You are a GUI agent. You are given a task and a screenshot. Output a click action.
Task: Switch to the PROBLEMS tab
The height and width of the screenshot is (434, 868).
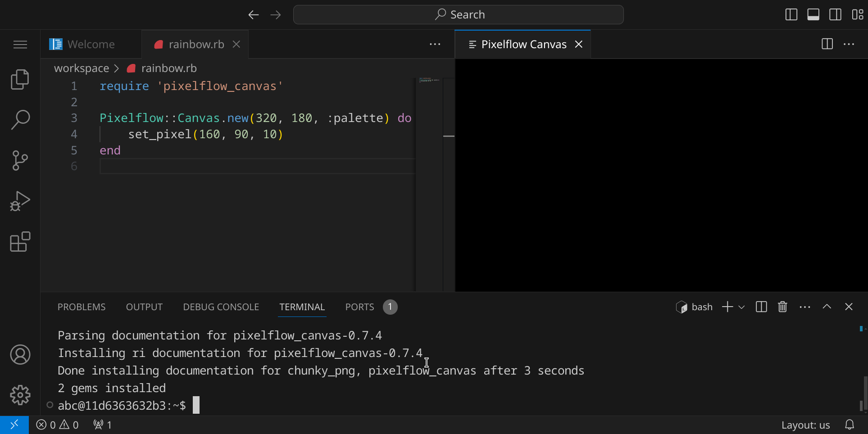click(82, 307)
